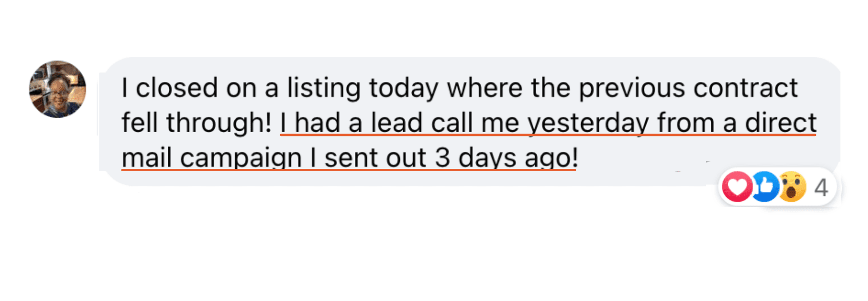868x301 pixels.
Task: Click the underlined text "mail campaign"
Action: 212,158
